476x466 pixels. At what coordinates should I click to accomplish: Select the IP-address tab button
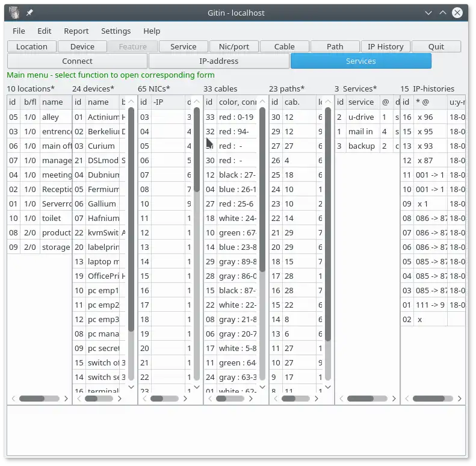pyautogui.click(x=219, y=61)
